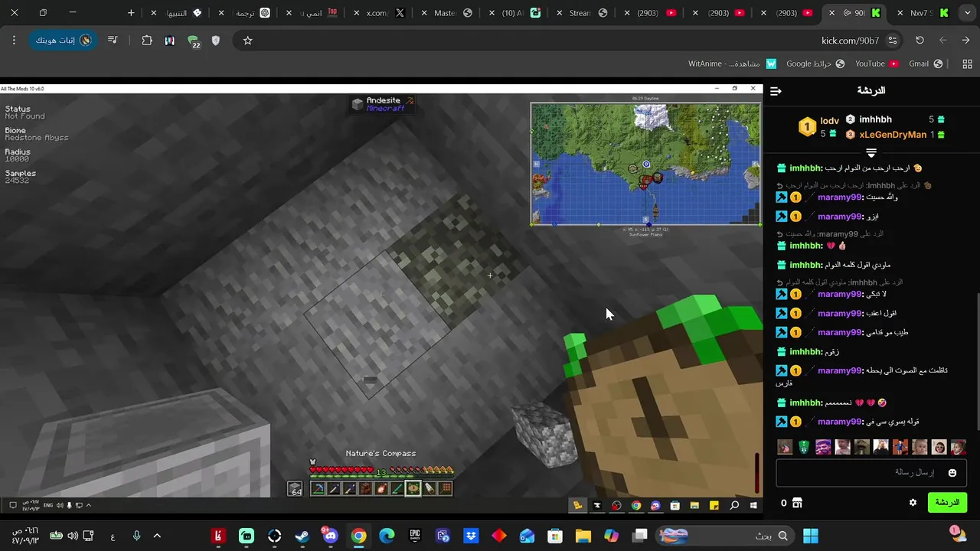980x551 pixels.
Task: Open chat settings gear icon
Action: click(913, 503)
